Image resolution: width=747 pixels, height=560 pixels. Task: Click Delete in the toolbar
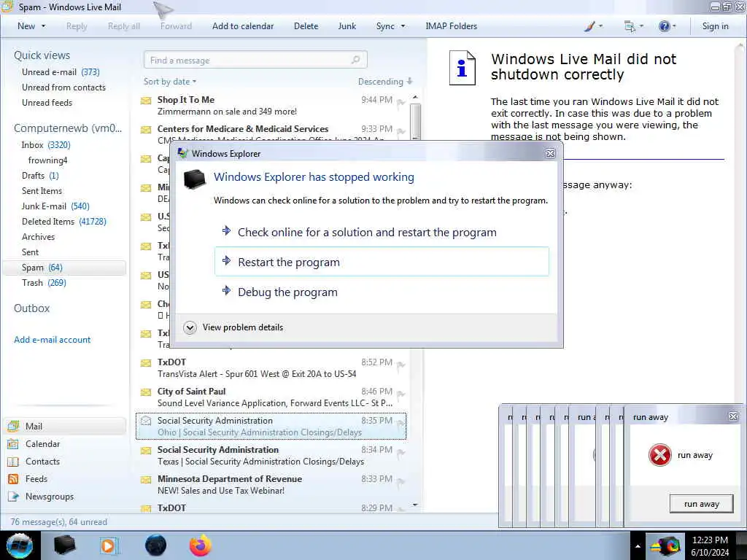(306, 26)
